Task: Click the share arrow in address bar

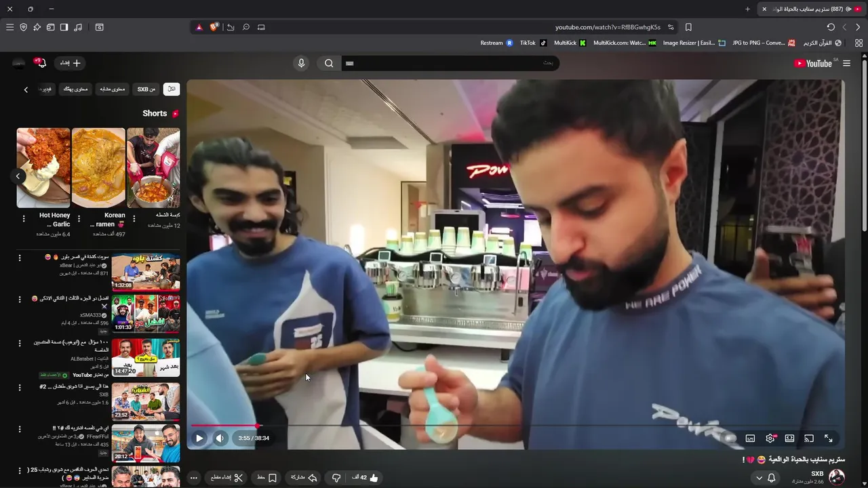Action: [x=231, y=27]
